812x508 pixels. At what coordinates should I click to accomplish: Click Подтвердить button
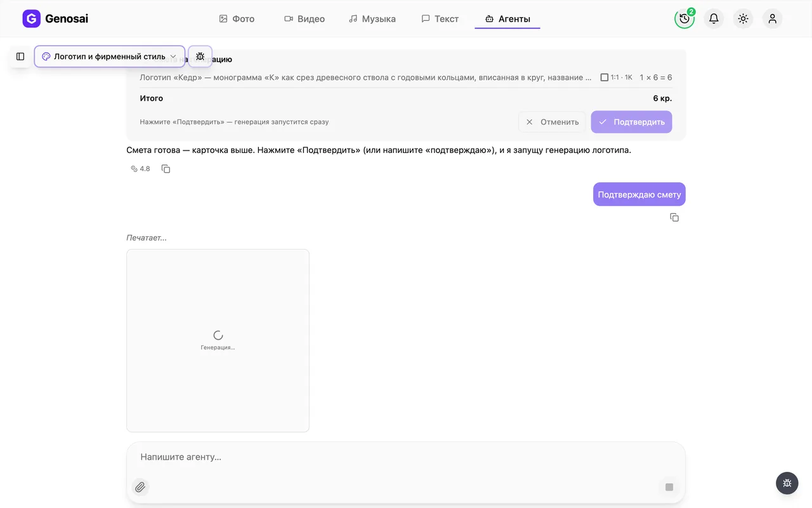[631, 122]
